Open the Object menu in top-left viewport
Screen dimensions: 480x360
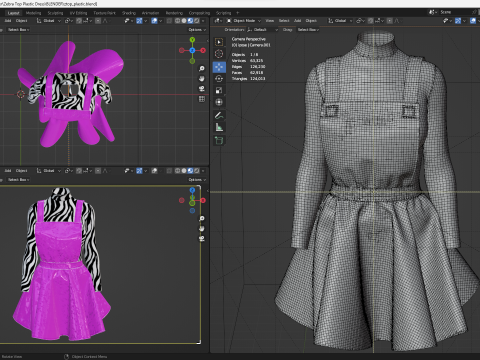click(x=21, y=21)
